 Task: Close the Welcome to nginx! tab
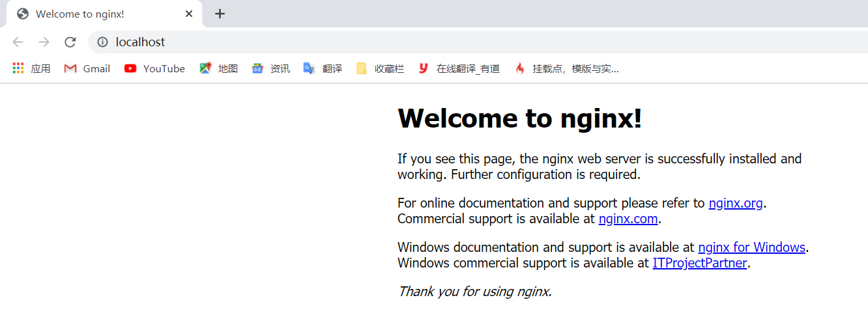[189, 14]
